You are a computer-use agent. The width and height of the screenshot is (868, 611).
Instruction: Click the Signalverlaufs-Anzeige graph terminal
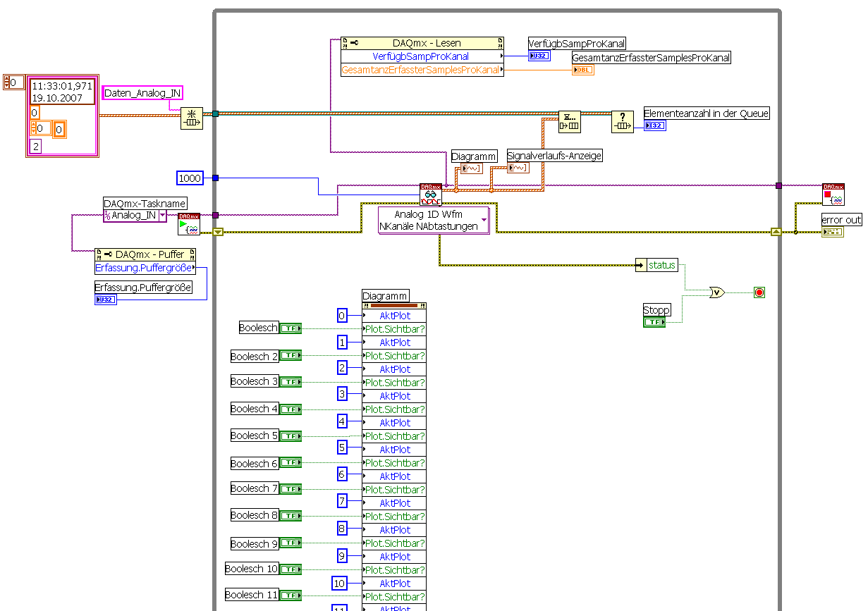point(518,168)
